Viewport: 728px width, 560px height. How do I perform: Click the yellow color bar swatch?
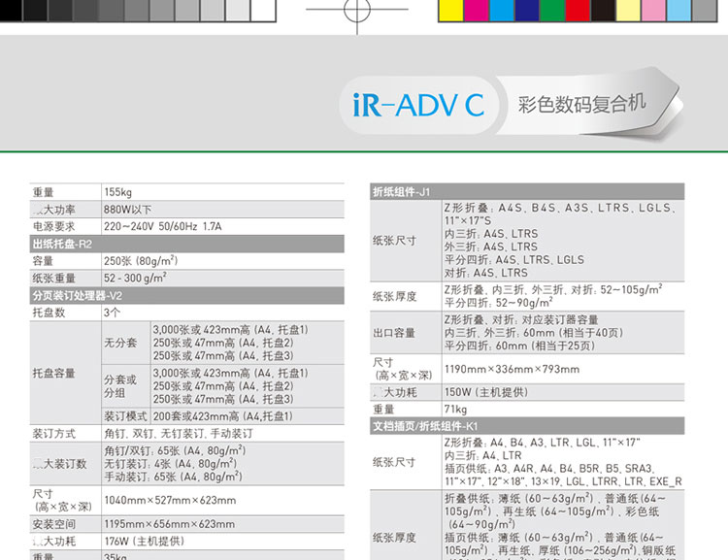(451, 11)
